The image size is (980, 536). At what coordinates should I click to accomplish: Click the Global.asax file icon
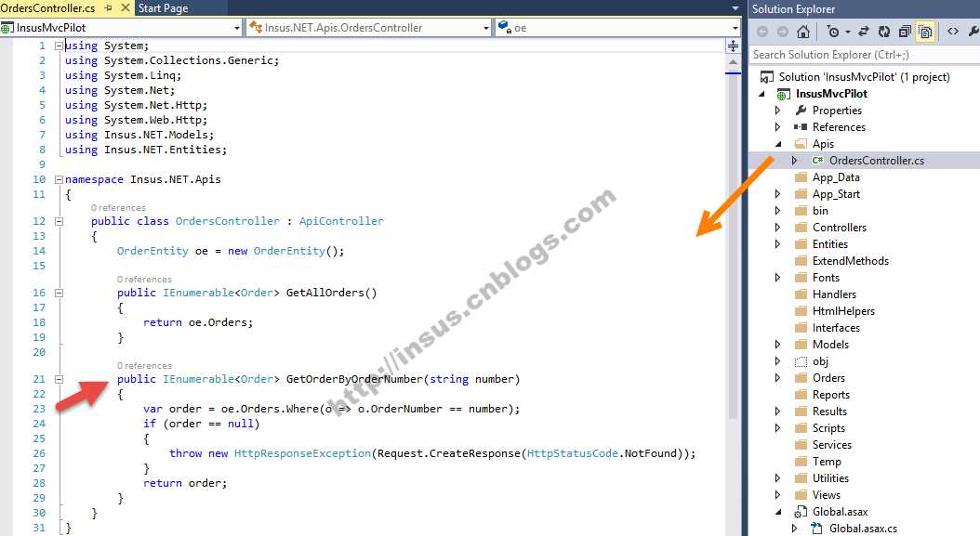click(x=801, y=512)
